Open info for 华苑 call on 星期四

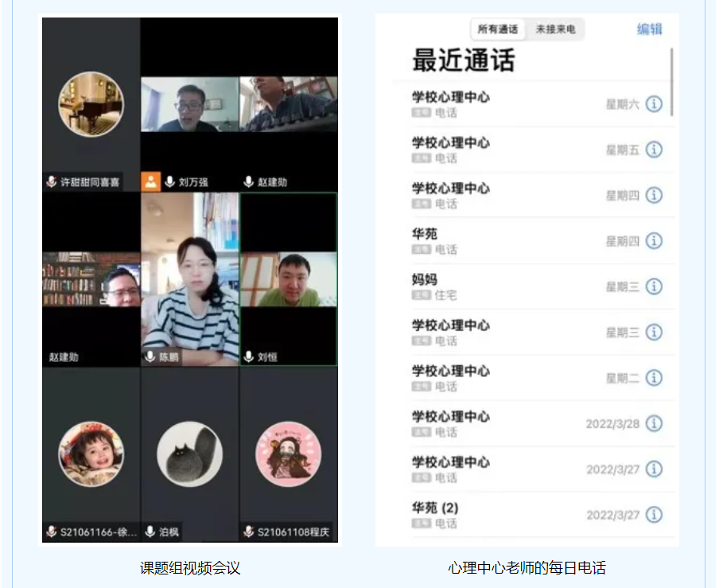pyautogui.click(x=654, y=240)
